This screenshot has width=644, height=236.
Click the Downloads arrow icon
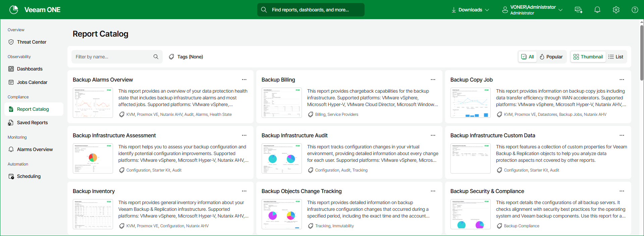[454, 10]
